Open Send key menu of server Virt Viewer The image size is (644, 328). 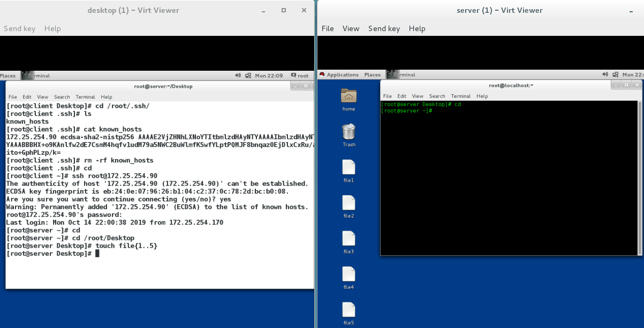tap(384, 28)
